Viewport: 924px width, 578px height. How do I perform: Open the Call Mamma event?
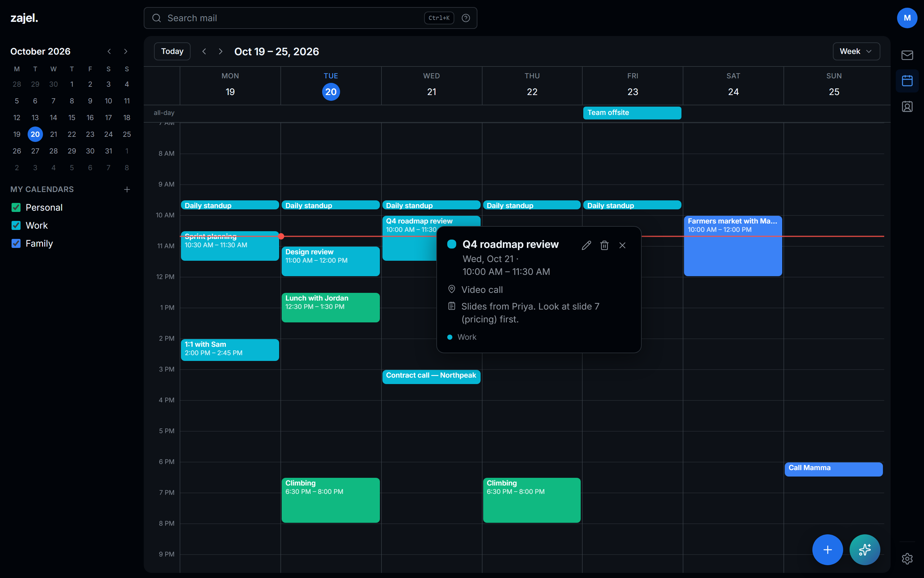pos(834,469)
